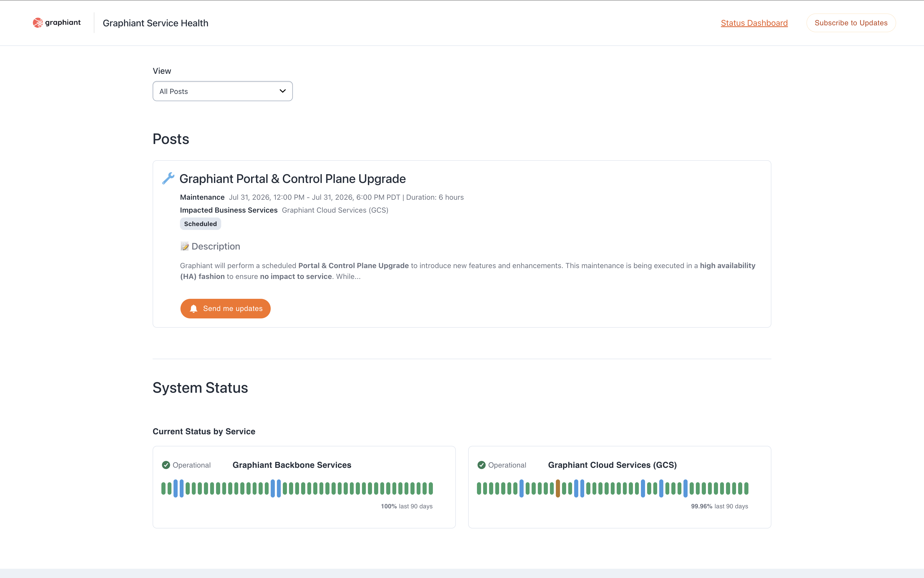Click last green bar in Cloud Services timeline
Viewport: 924px width, 578px height.
[746, 488]
